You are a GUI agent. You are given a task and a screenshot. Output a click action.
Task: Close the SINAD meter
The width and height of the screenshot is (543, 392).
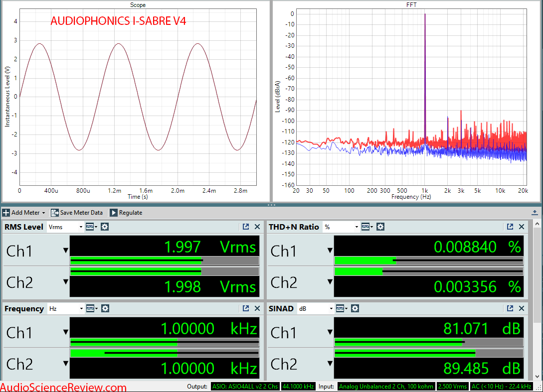pos(522,308)
